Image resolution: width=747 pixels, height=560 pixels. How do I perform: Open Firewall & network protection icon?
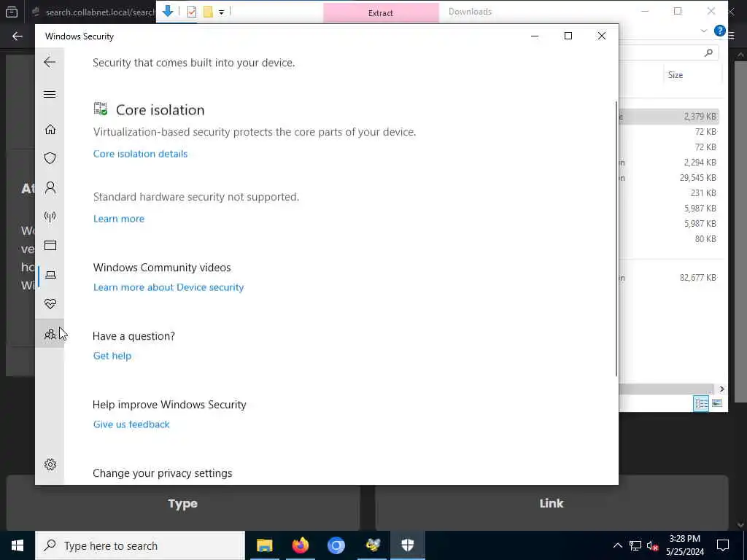pyautogui.click(x=50, y=217)
